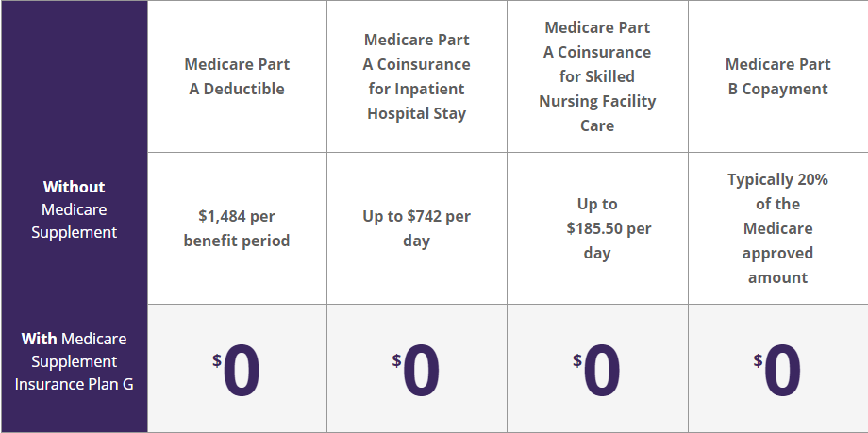Click the Skilled Nursing Facility Care header
This screenshot has width=868, height=433.
(597, 76)
